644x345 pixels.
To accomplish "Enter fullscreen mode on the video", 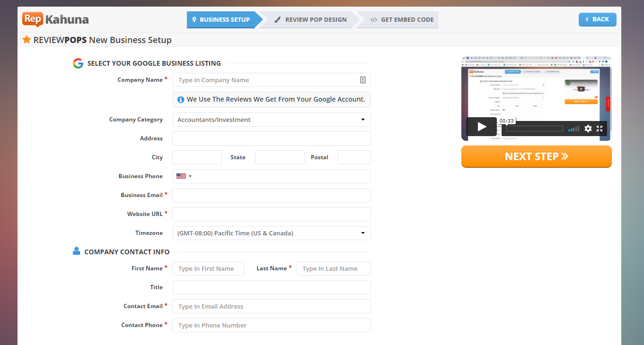I will click(600, 129).
